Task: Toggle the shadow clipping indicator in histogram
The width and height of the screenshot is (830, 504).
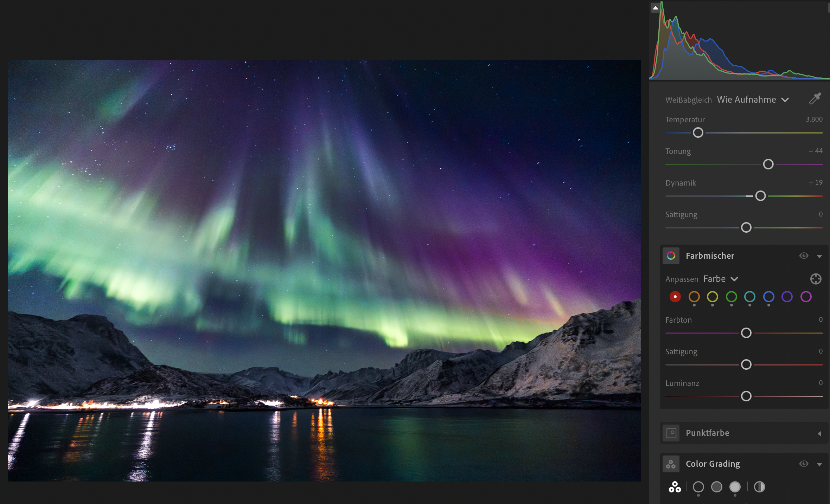Action: 655,8
